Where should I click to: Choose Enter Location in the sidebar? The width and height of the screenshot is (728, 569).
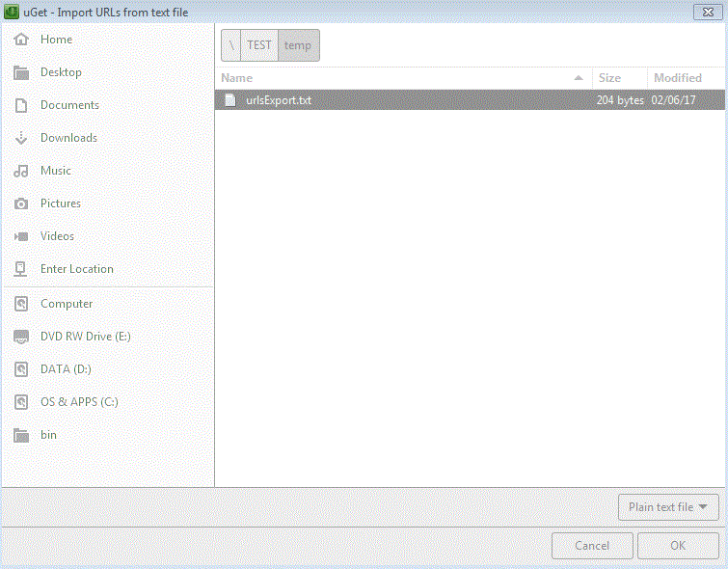(76, 269)
